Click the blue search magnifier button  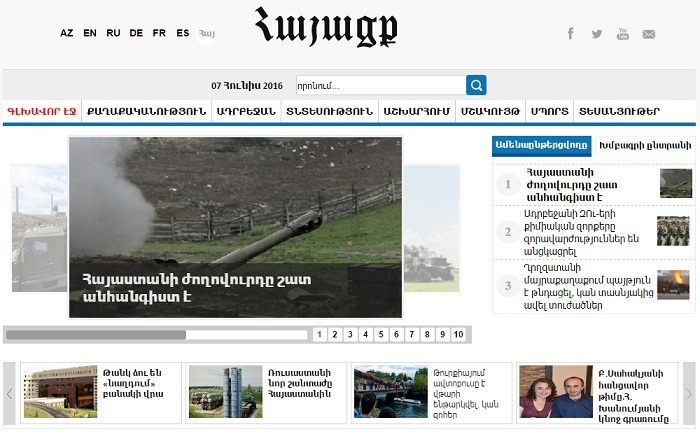pyautogui.click(x=476, y=85)
